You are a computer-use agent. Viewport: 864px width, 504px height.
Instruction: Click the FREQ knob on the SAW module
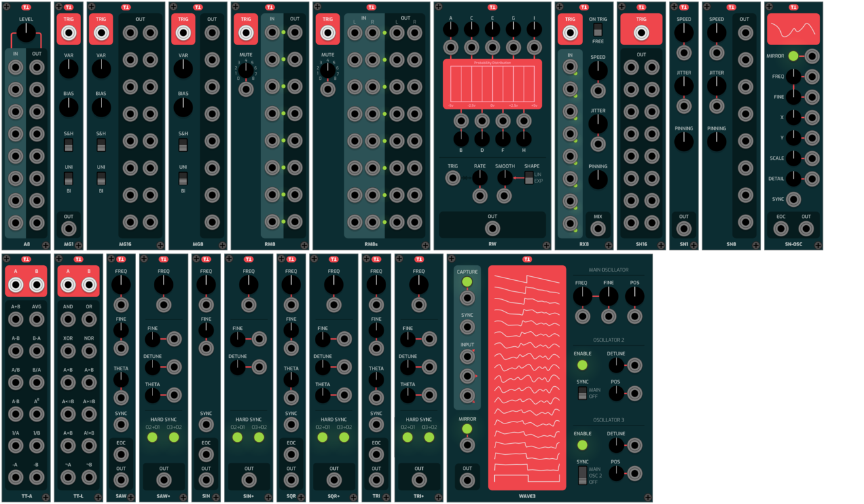tap(121, 284)
